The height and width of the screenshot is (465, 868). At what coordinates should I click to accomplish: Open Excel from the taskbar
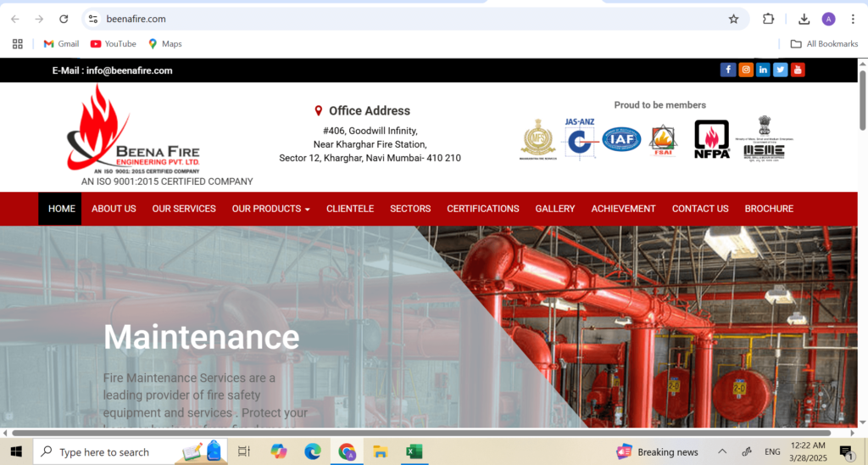[414, 452]
